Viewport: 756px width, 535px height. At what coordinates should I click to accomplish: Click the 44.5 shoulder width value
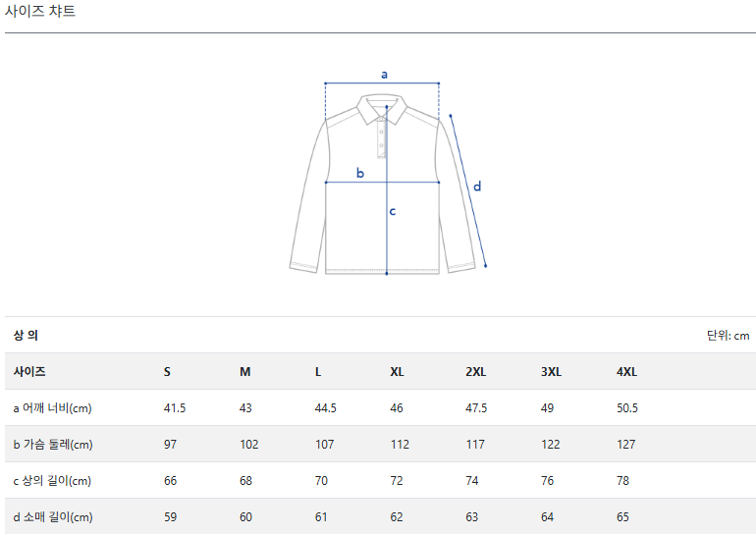pyautogui.click(x=325, y=408)
